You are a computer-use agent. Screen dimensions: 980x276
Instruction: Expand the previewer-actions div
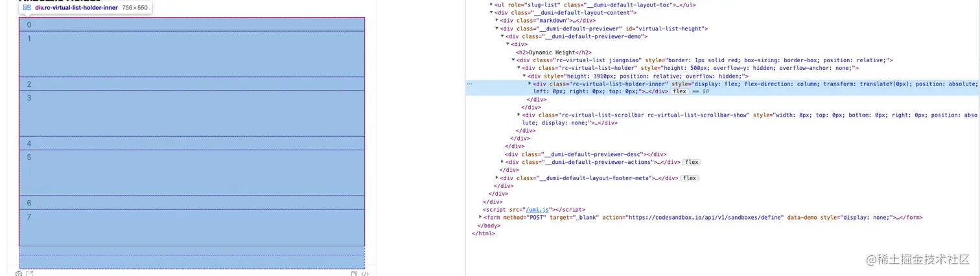[x=502, y=162]
